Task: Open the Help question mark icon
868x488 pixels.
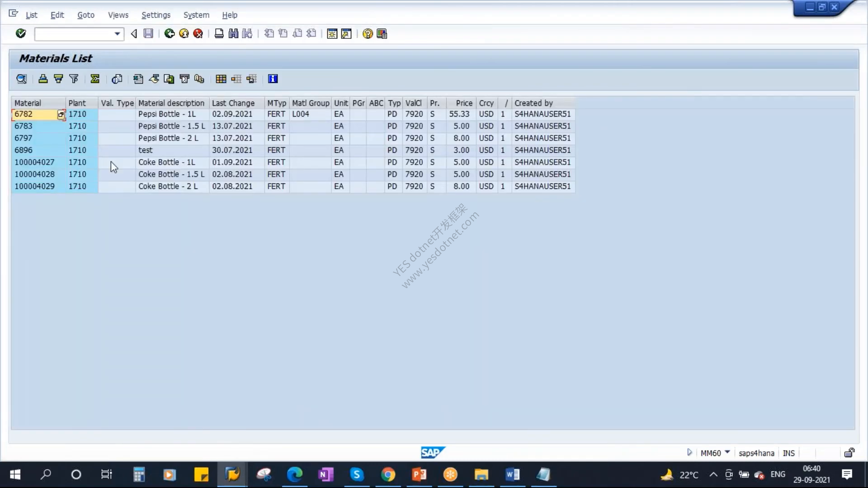Action: [368, 33]
